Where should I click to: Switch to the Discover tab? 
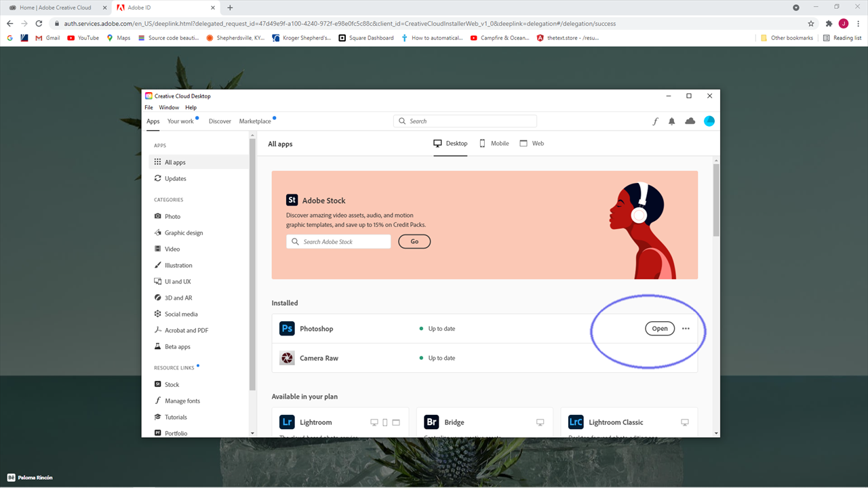tap(220, 121)
